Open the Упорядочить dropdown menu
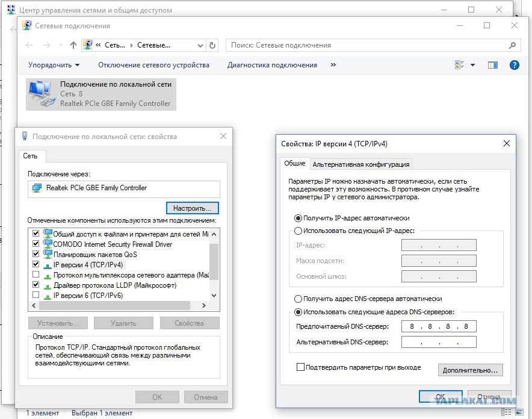This screenshot has height=419, width=532. click(x=54, y=65)
